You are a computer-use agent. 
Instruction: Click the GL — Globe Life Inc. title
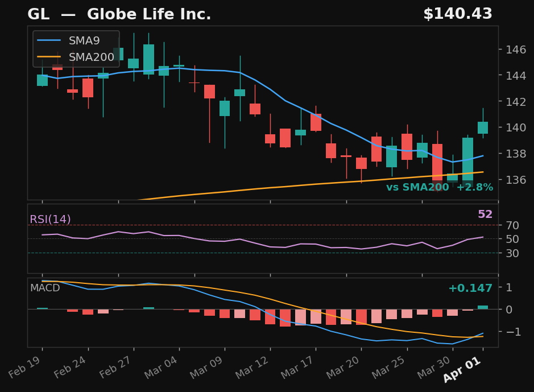point(119,15)
